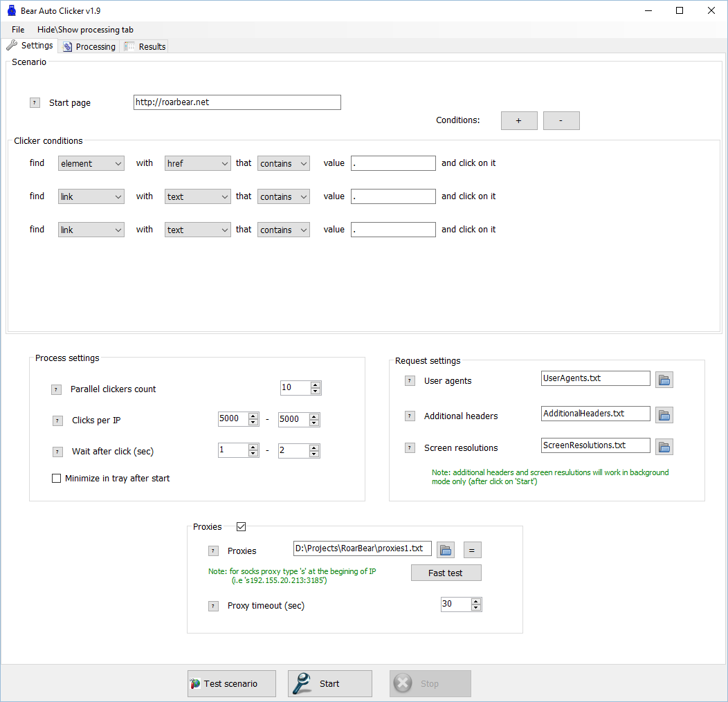Screen dimensions: 728x702
Task: Click the Screen resolutions file path field
Action: [596, 445]
